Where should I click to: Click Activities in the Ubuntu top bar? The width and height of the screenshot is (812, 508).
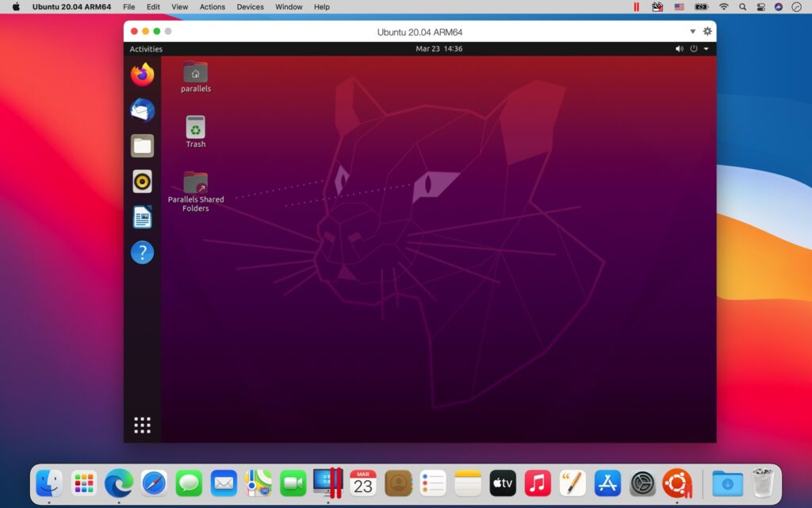pos(146,48)
